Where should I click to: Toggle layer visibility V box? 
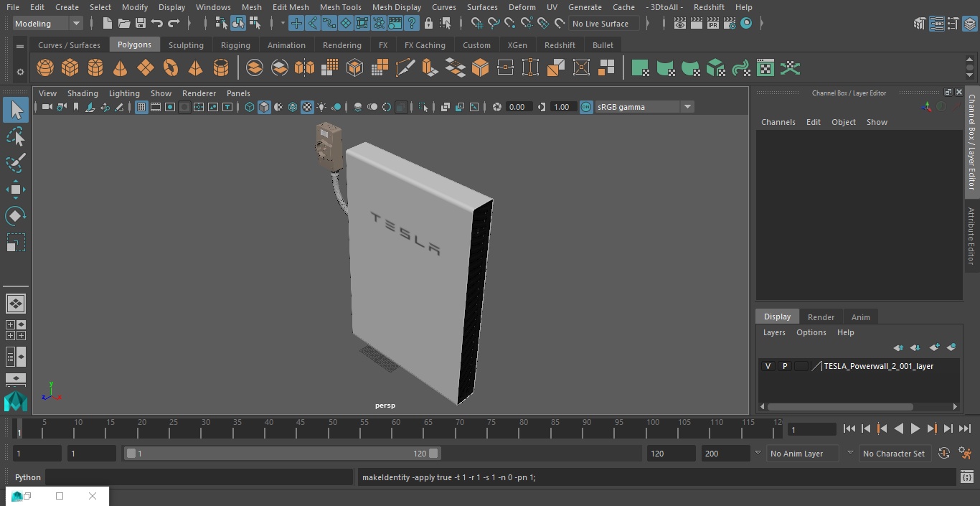point(768,366)
